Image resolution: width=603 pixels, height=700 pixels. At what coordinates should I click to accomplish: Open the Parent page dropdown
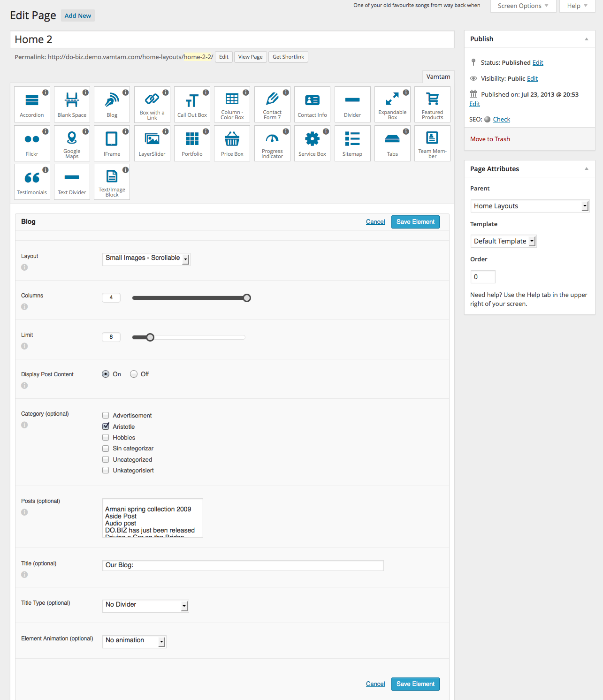click(529, 206)
